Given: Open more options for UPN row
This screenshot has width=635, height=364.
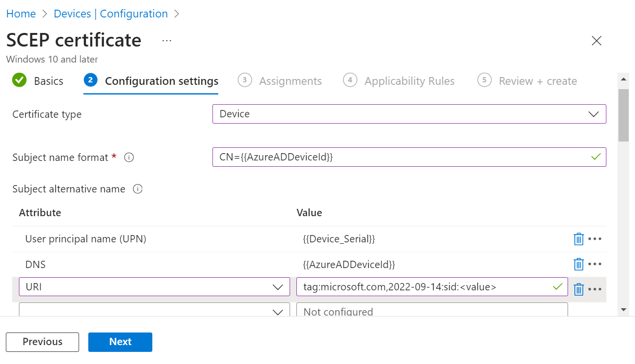Looking at the screenshot, I should point(595,239).
